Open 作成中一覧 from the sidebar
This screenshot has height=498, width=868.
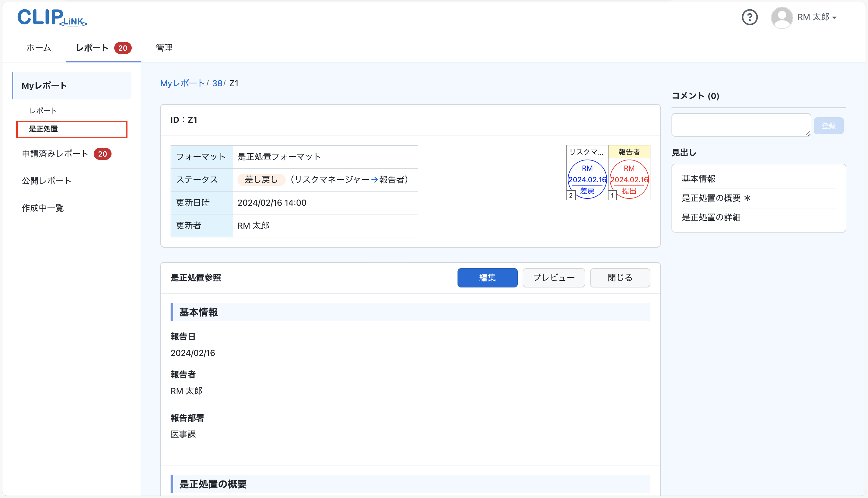[42, 208]
